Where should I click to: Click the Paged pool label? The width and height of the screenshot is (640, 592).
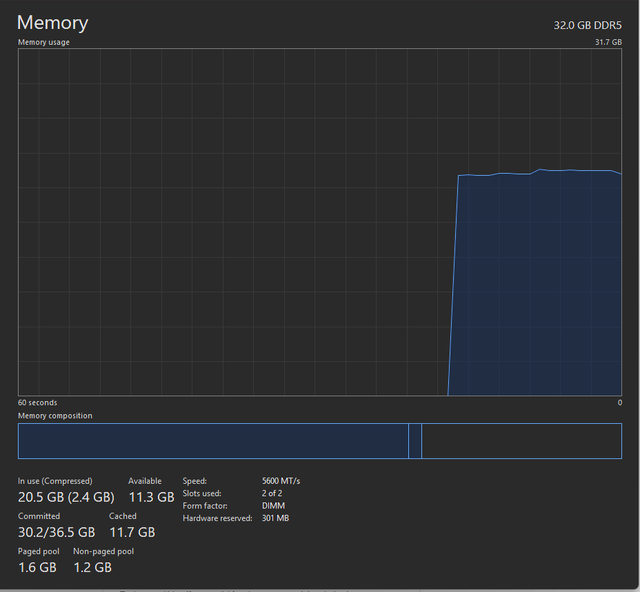pyautogui.click(x=38, y=551)
